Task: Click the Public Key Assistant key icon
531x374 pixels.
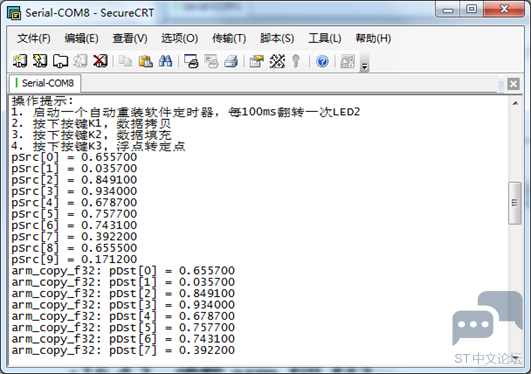Action: (x=296, y=61)
